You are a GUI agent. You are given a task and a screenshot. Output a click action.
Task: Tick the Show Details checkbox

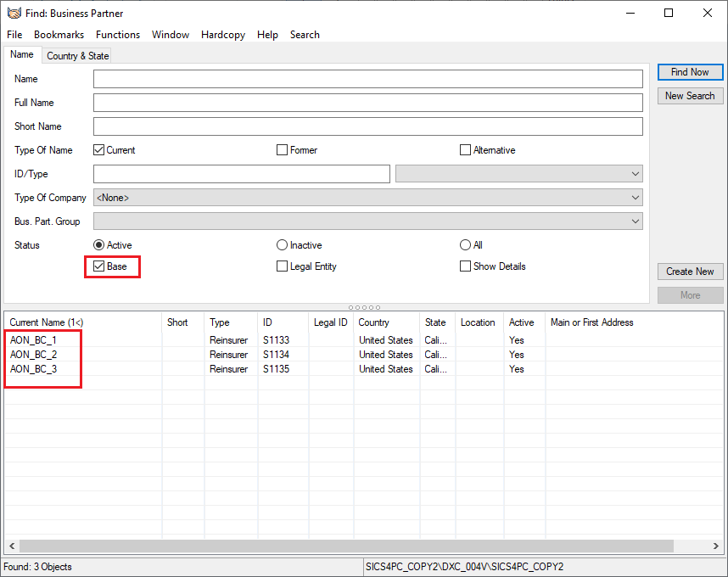(x=465, y=266)
